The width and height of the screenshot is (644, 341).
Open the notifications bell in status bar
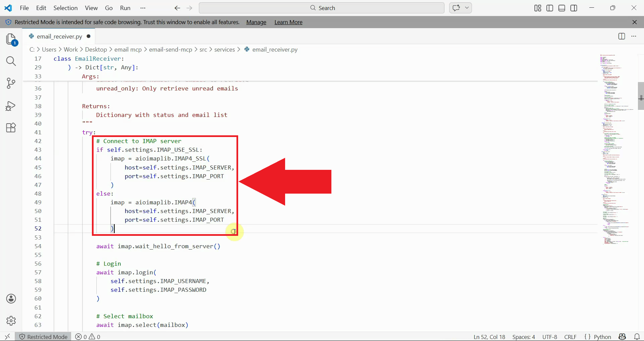coord(637,337)
